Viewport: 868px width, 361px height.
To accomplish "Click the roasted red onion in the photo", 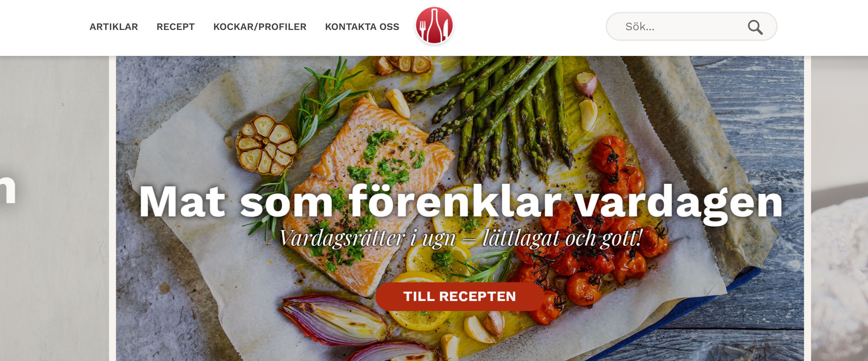I will tap(333, 320).
